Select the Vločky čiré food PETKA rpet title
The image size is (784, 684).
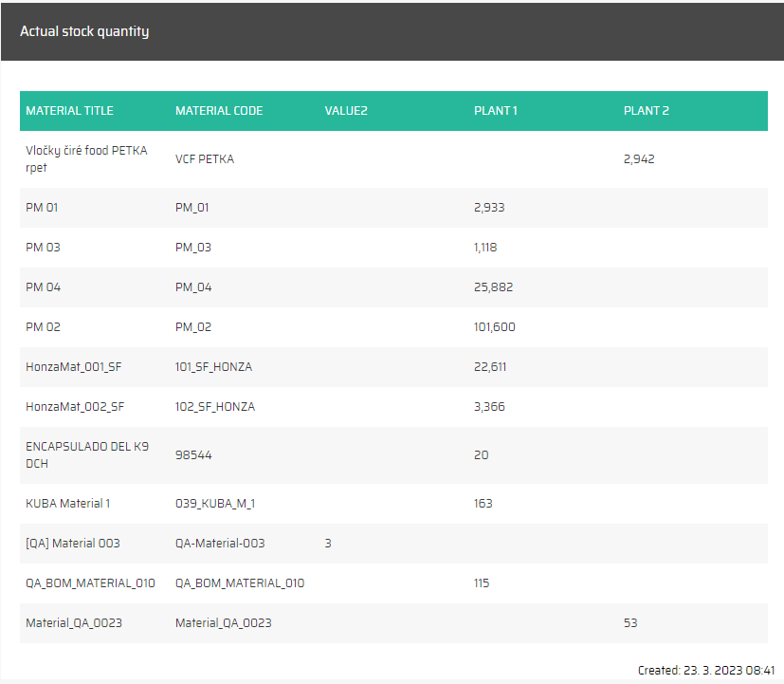(x=86, y=158)
